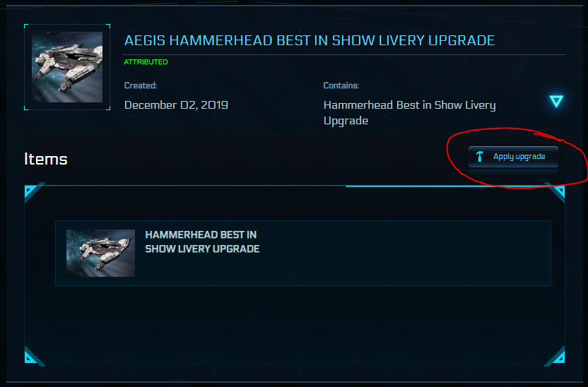Click the Contains description text

coord(409,113)
